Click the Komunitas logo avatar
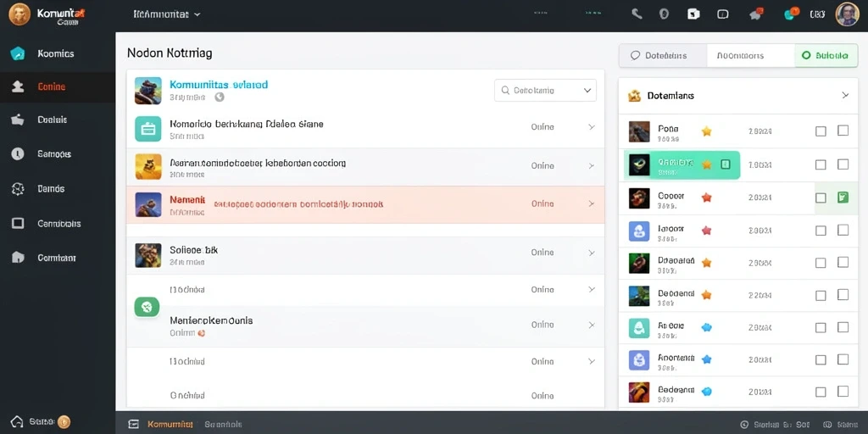This screenshot has width=868, height=434. pos(19,14)
